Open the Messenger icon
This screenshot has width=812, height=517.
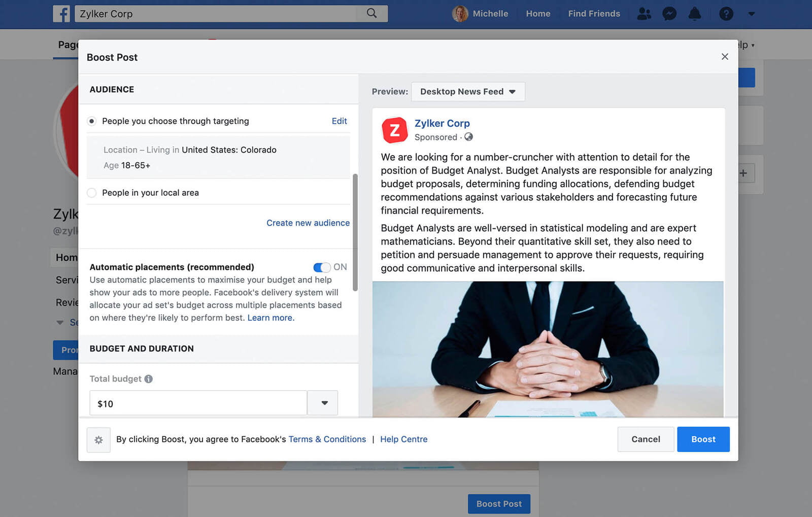point(669,14)
